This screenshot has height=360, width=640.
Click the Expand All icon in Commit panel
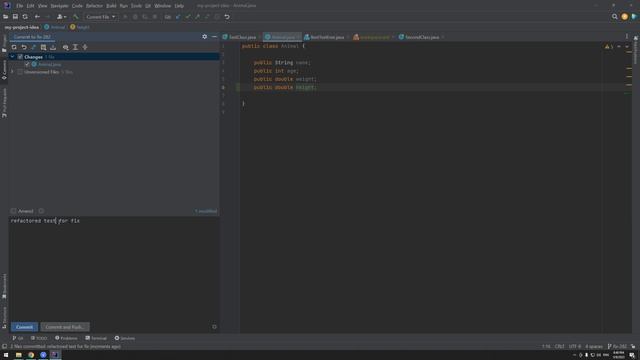click(x=75, y=47)
